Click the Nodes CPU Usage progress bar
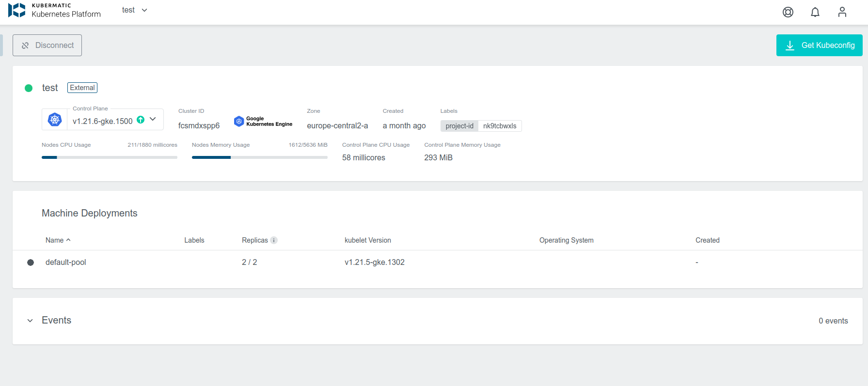868x386 pixels. [x=110, y=157]
